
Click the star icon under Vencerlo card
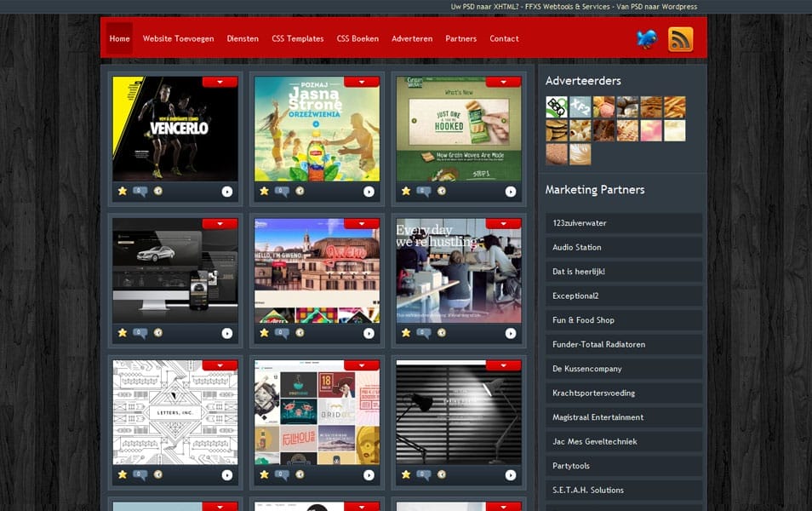pos(123,192)
